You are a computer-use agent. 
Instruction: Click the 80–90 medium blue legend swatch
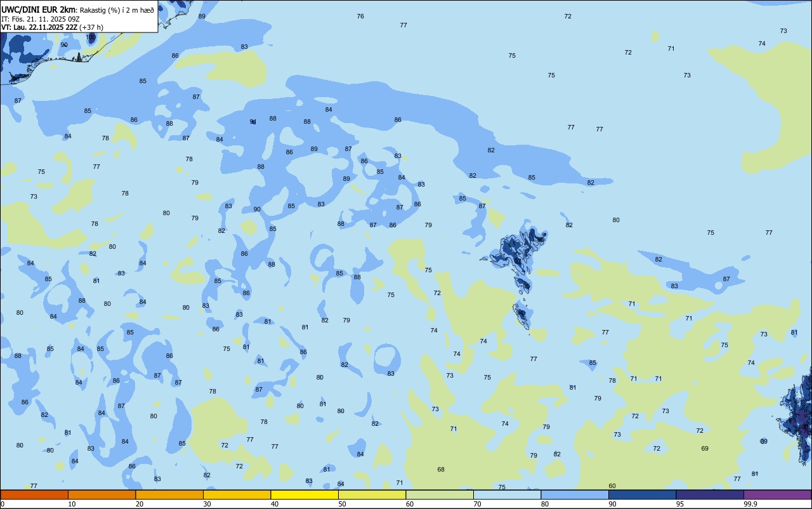click(575, 494)
